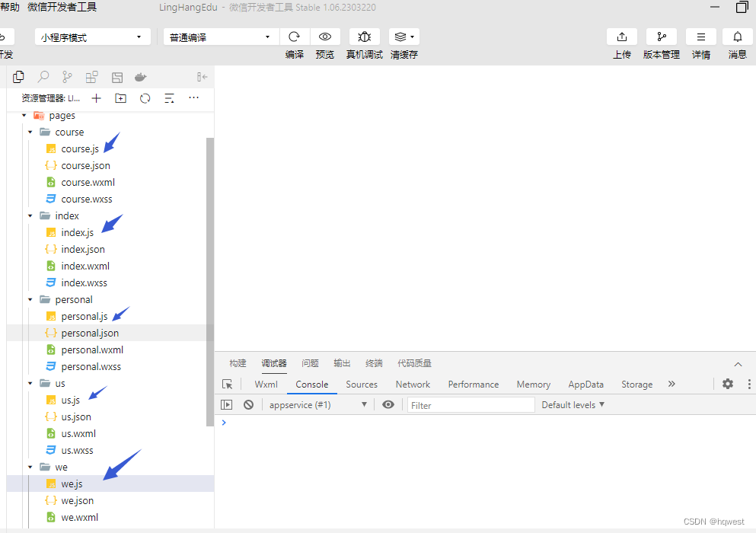
Task: Open explorer more-actions ellipsis
Action: pyautogui.click(x=194, y=98)
